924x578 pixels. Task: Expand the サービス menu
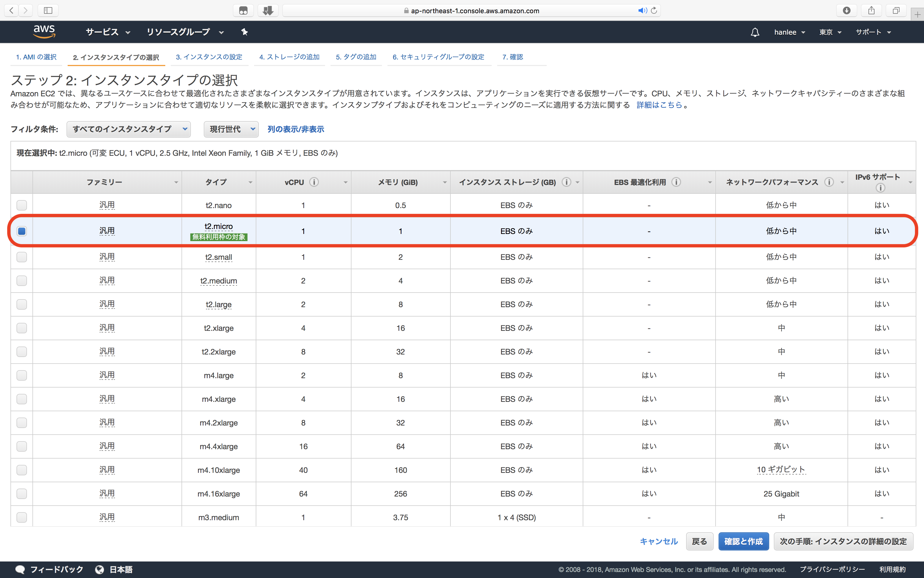point(108,32)
